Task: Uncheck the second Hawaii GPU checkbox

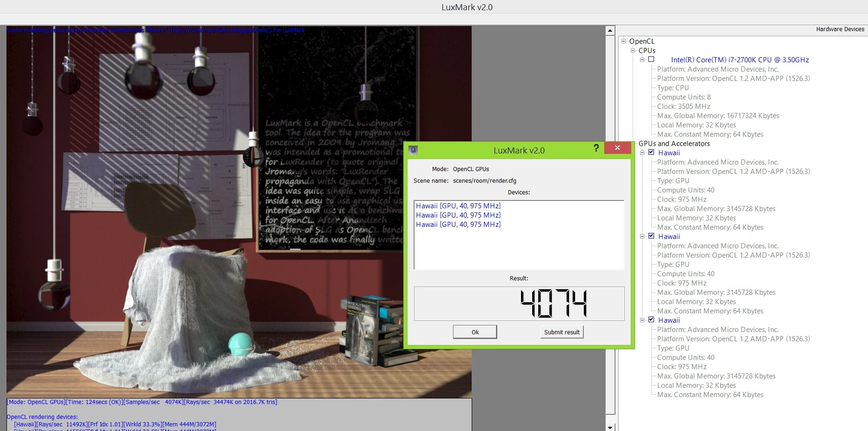Action: [x=651, y=236]
